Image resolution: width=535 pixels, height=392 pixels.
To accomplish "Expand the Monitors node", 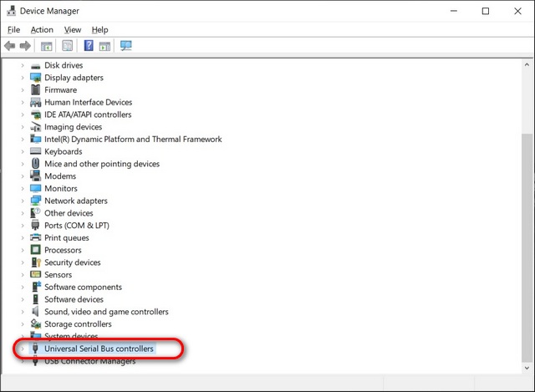I will coord(23,189).
